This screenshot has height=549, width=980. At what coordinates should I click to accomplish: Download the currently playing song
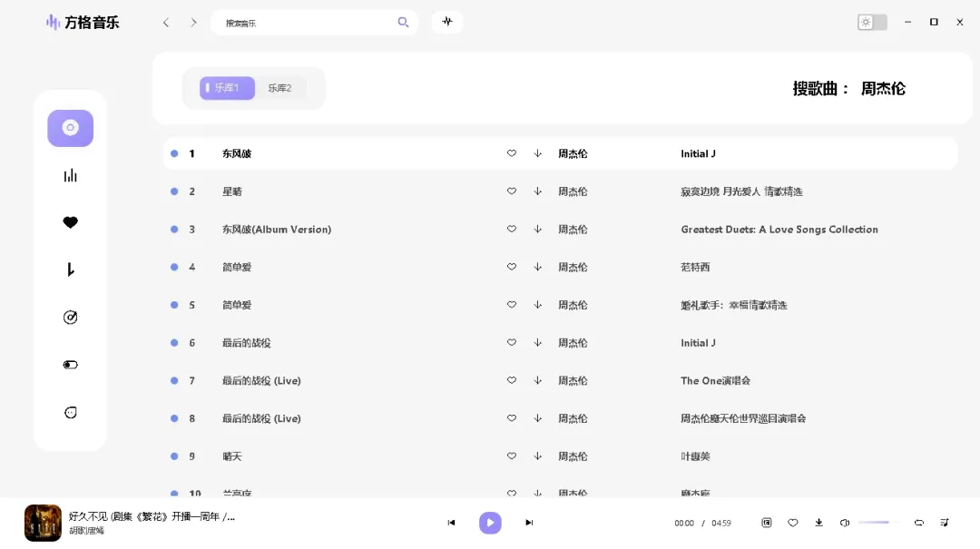tap(818, 523)
